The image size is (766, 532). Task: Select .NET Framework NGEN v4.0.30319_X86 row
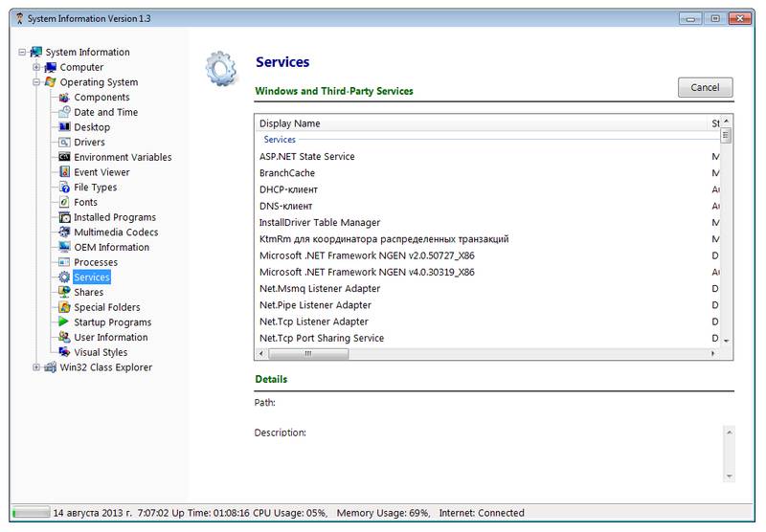(487, 273)
